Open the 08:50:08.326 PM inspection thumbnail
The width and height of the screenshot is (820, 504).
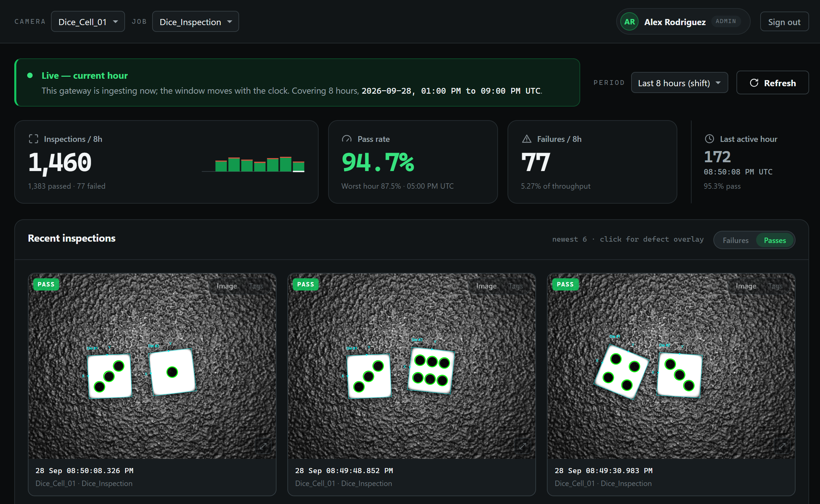[x=152, y=366]
